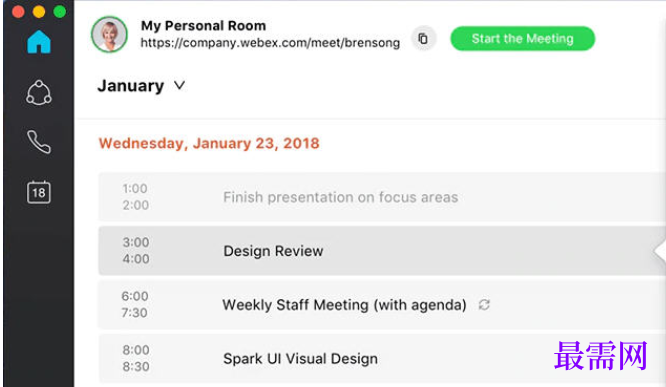Open the Weekly Staff Meeting entry
The width and height of the screenshot is (666, 387).
pyautogui.click(x=382, y=305)
